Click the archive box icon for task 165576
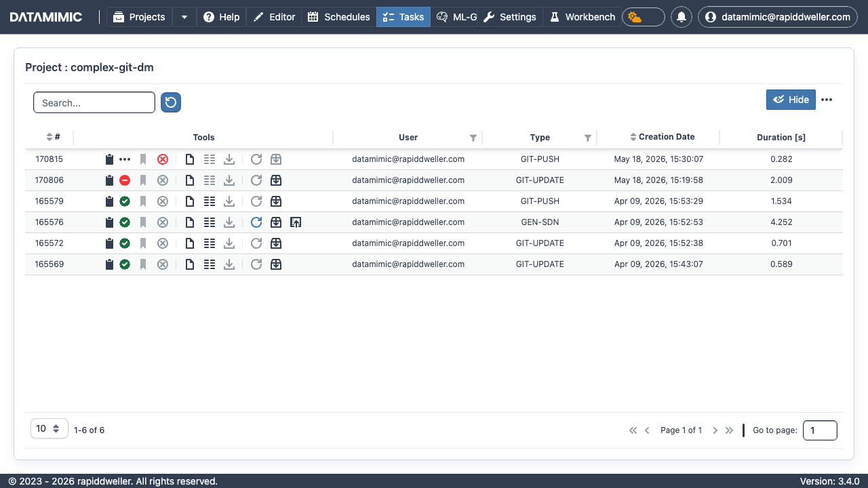 tap(276, 222)
